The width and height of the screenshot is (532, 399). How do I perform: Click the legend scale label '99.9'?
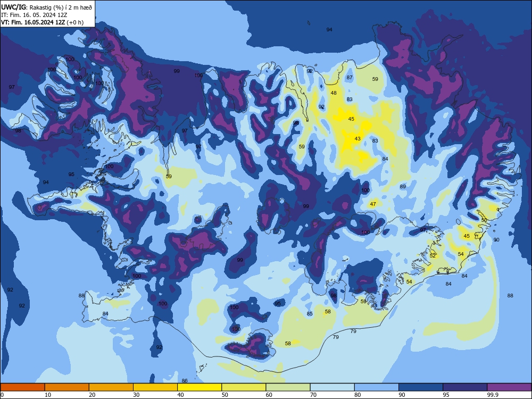(x=493, y=395)
